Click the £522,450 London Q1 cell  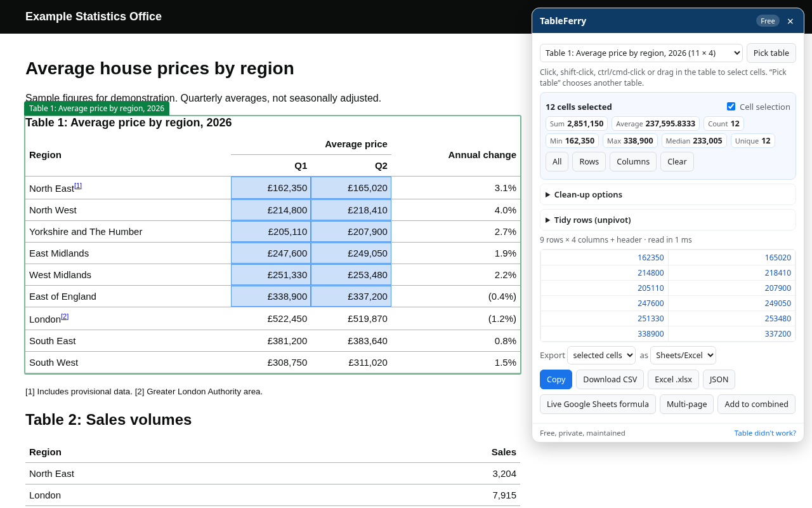(271, 319)
